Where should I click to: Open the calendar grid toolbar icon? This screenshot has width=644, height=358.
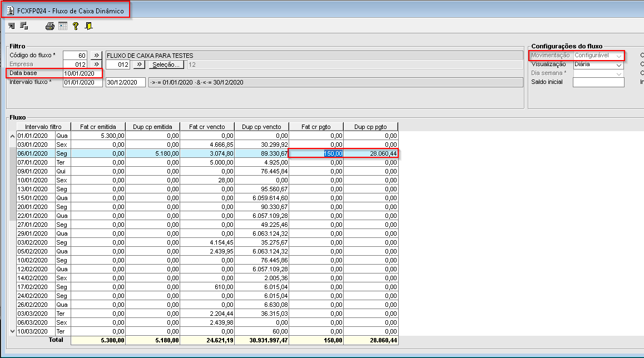pyautogui.click(x=63, y=26)
